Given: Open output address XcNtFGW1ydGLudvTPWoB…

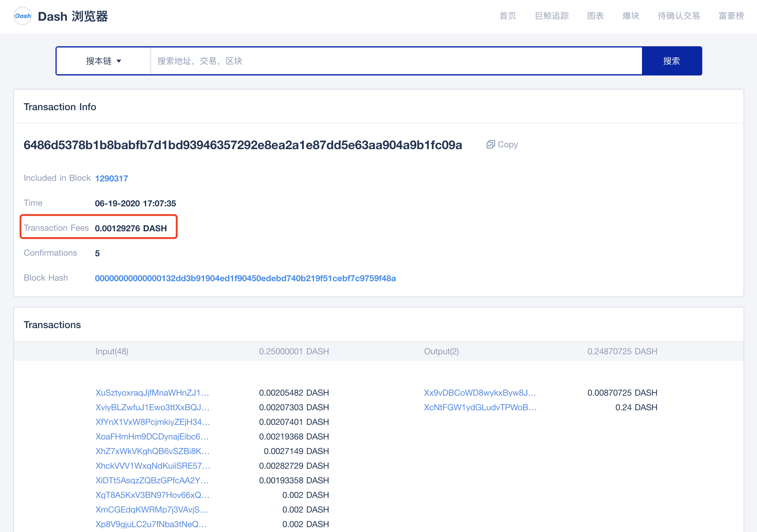Looking at the screenshot, I should [x=480, y=407].
